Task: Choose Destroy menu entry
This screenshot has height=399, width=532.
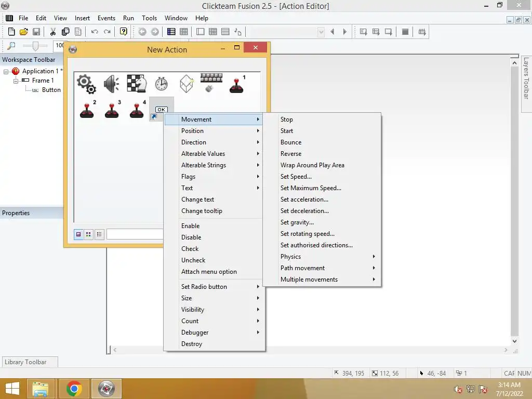Action: click(x=213, y=344)
